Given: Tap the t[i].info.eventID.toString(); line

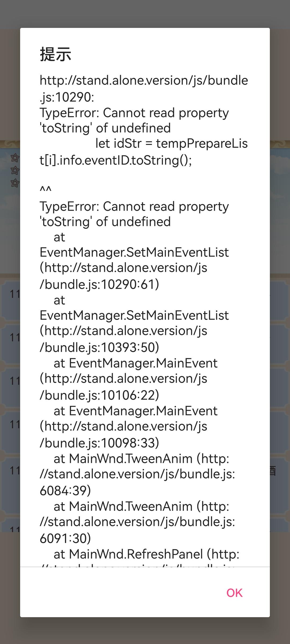Looking at the screenshot, I should [116, 160].
